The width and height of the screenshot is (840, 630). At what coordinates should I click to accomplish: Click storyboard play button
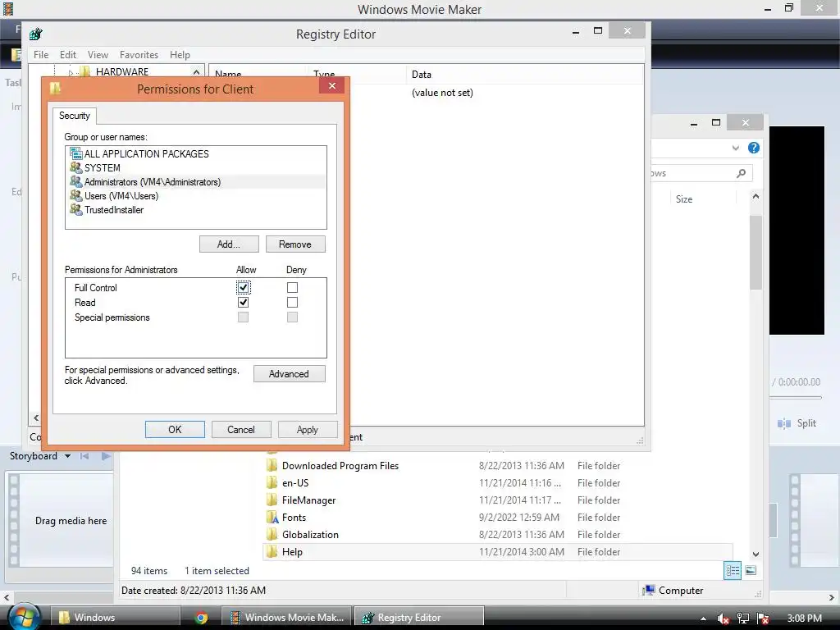(106, 456)
